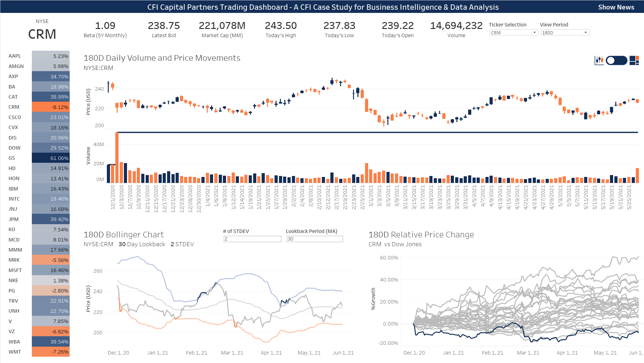Click the candlestick chart icon

tap(599, 60)
